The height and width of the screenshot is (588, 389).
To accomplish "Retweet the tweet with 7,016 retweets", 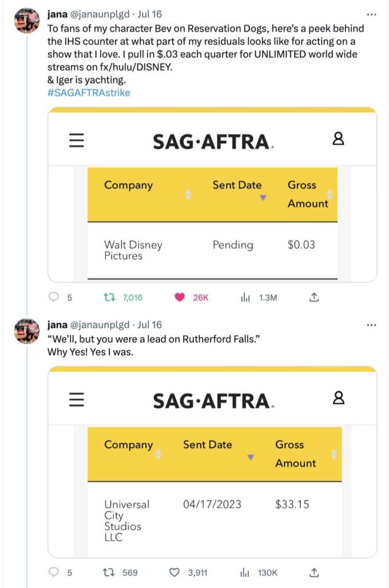I will point(109,297).
